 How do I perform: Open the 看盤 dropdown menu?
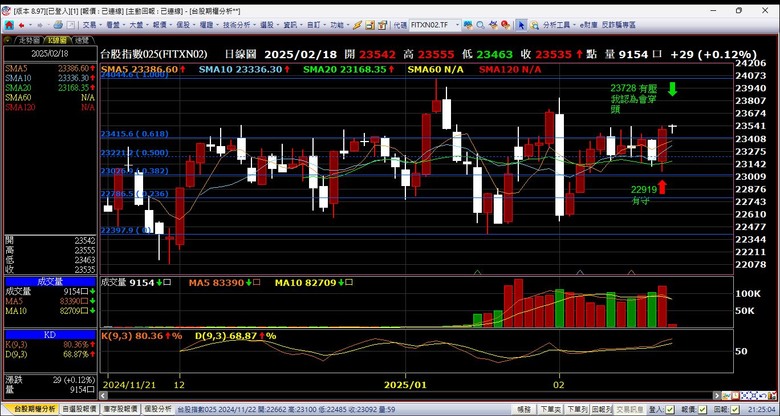[115, 25]
